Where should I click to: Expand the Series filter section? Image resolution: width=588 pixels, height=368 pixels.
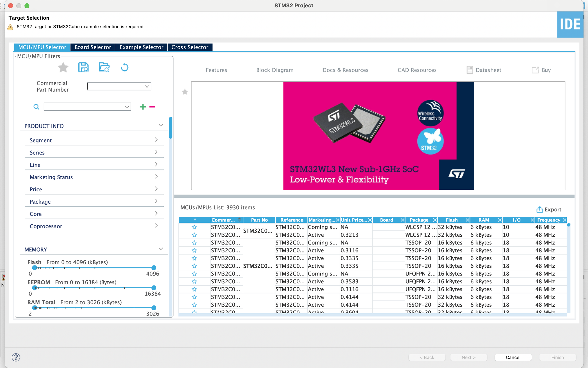pos(94,152)
